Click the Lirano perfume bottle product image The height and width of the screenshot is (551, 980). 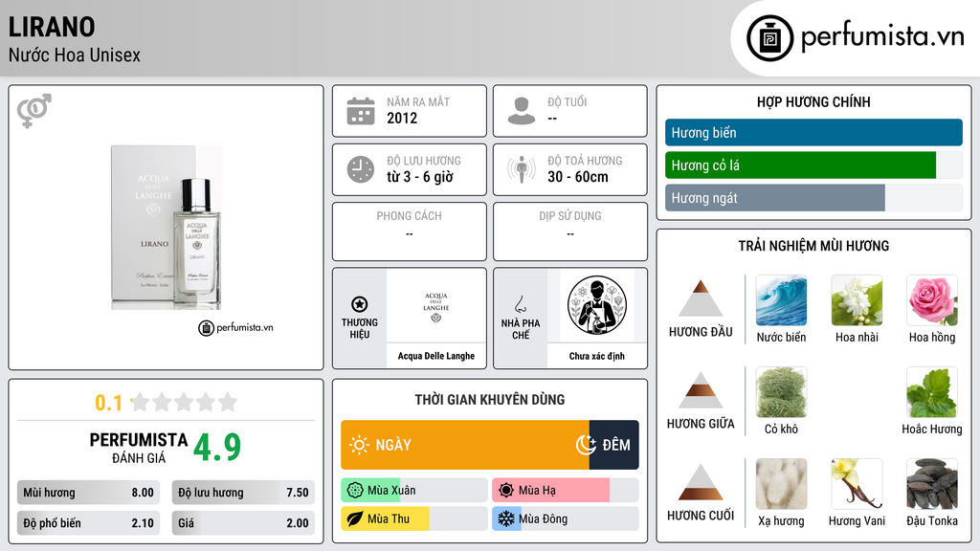pyautogui.click(x=167, y=228)
